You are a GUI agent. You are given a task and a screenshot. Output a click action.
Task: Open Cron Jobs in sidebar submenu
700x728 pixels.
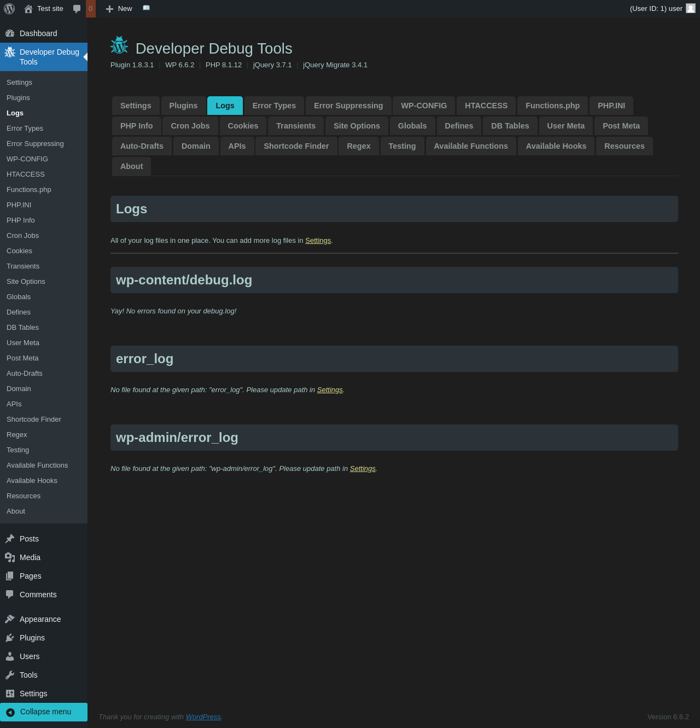tap(23, 236)
